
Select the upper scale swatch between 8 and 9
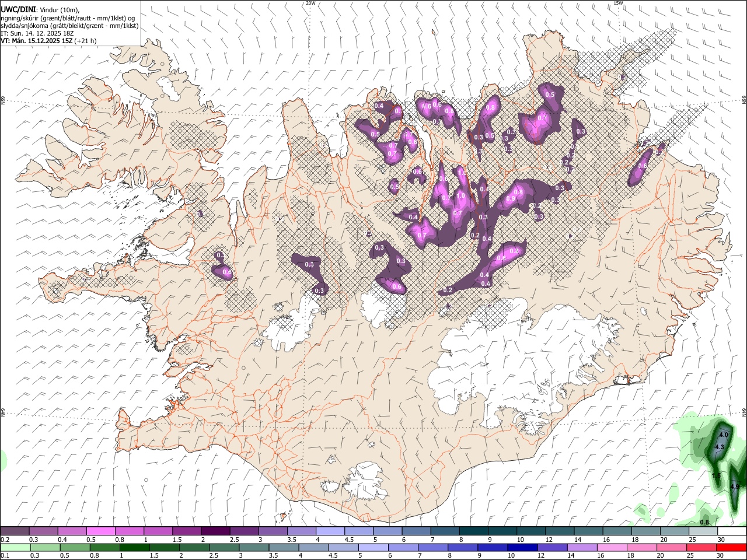473,531
